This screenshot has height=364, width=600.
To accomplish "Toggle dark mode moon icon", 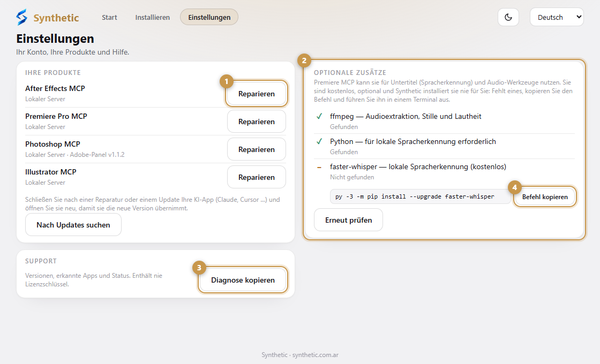I will (x=508, y=17).
